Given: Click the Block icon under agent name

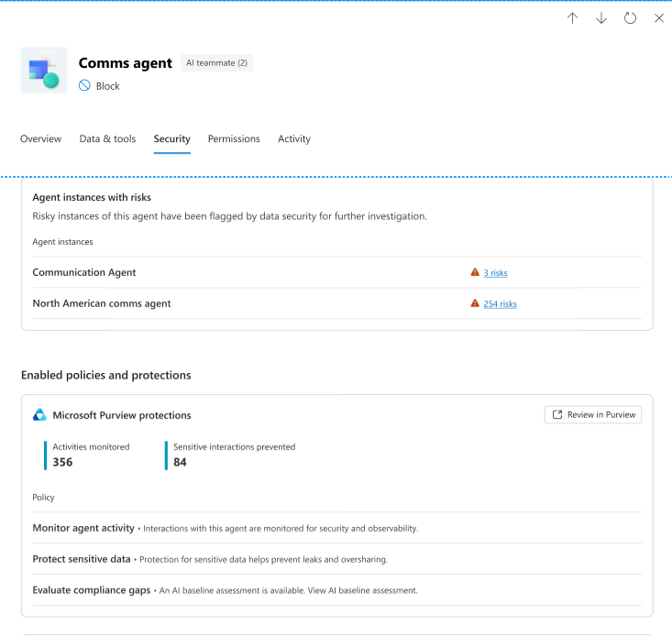Looking at the screenshot, I should point(84,86).
